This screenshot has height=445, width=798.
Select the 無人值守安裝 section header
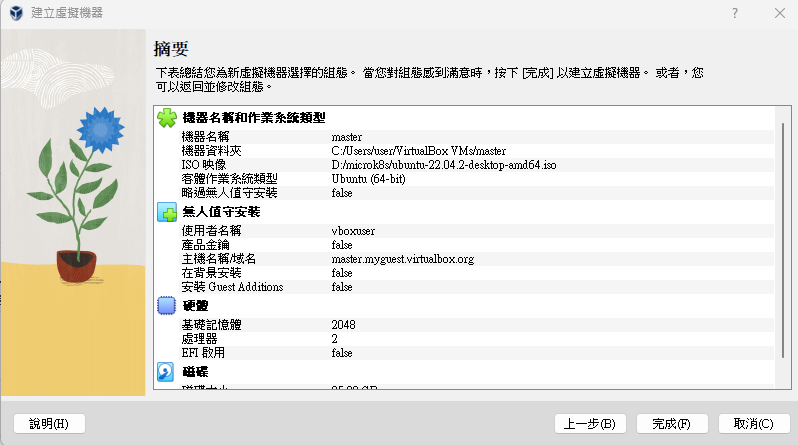coord(221,212)
